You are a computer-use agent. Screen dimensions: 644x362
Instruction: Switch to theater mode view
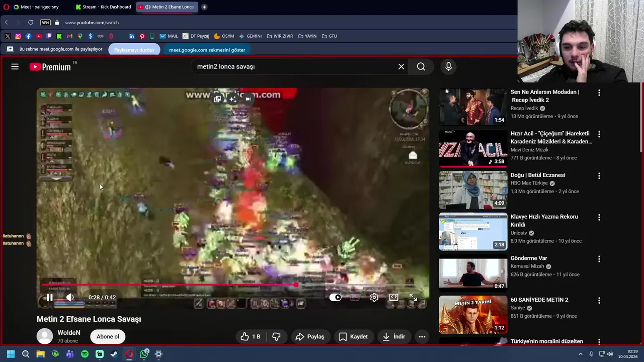coord(393,297)
